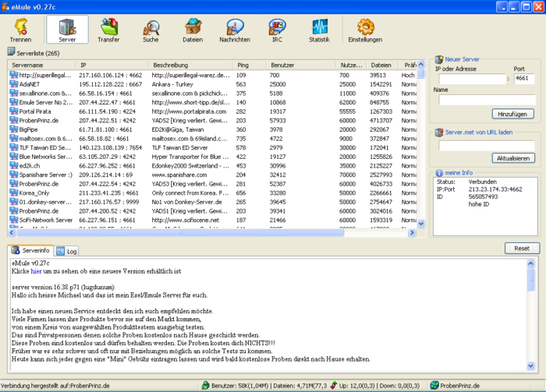The image size is (546, 392).
Task: Click the Port field showing 4661
Action: 523,79
